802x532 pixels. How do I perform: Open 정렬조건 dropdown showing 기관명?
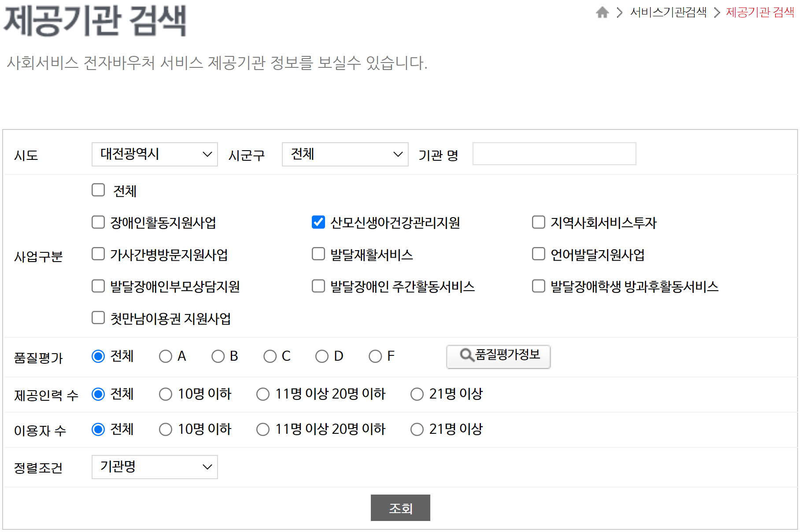tap(155, 467)
